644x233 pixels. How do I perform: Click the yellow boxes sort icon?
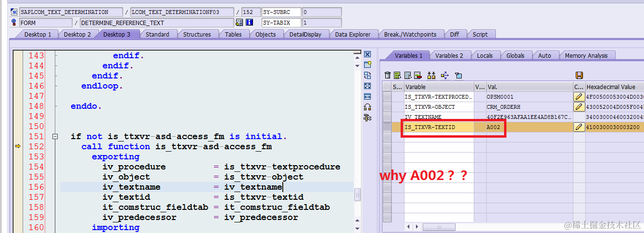431,75
